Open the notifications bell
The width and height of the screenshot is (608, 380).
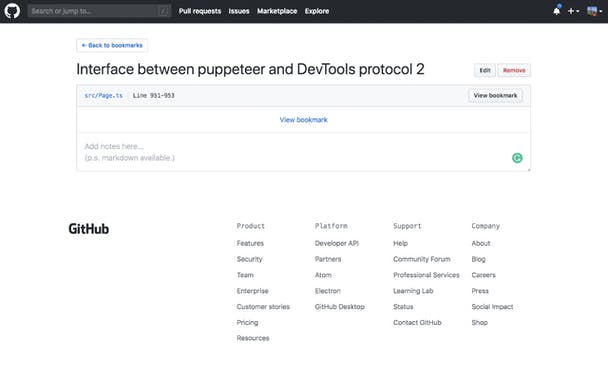tap(557, 10)
